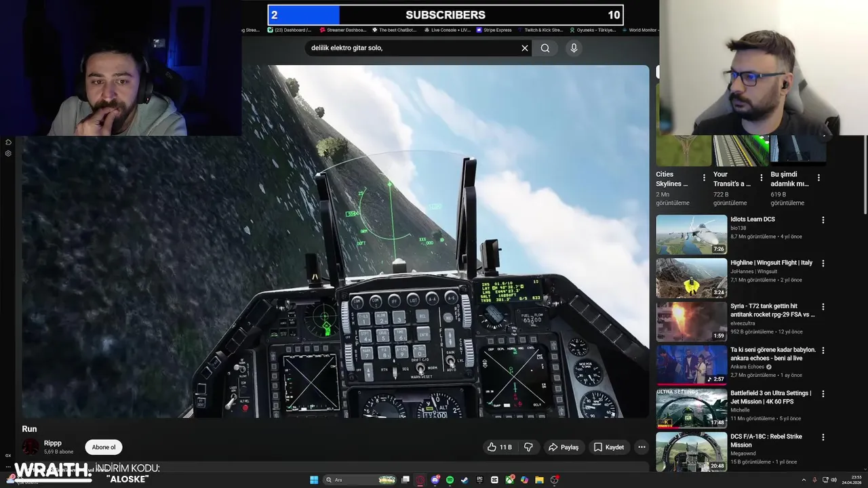Open options for Ta ki seni görene video
The image size is (868, 488).
point(823,350)
